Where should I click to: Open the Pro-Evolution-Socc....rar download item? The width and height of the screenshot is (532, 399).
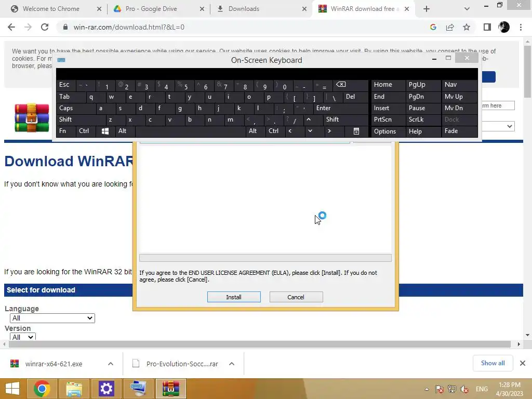point(182,364)
